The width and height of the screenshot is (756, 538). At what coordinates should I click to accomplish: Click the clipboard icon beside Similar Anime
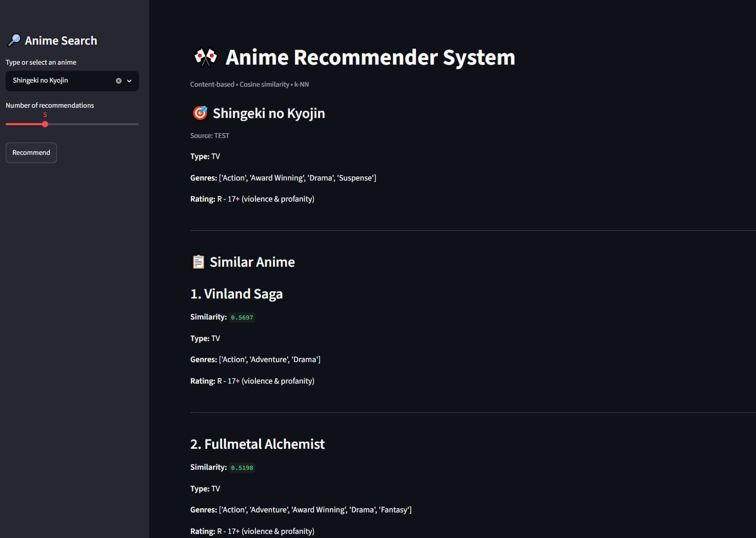point(198,262)
